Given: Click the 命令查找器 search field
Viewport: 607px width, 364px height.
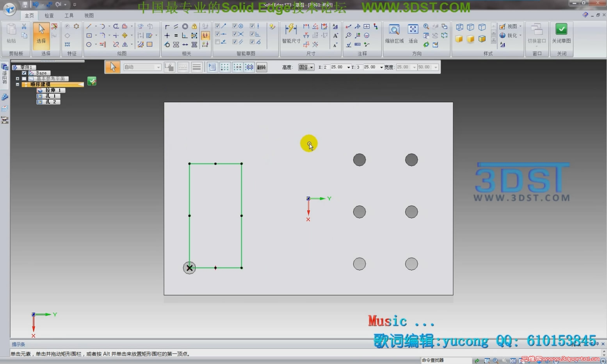Looking at the screenshot, I should tap(446, 360).
